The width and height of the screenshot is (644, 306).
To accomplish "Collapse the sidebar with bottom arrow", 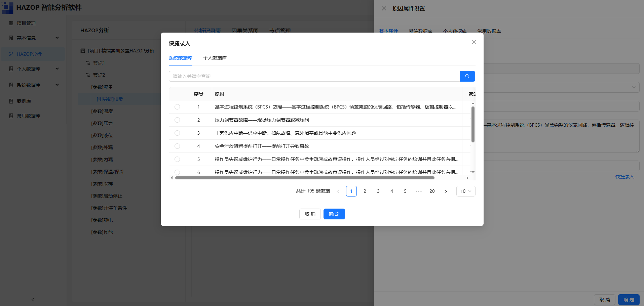I will point(33,299).
